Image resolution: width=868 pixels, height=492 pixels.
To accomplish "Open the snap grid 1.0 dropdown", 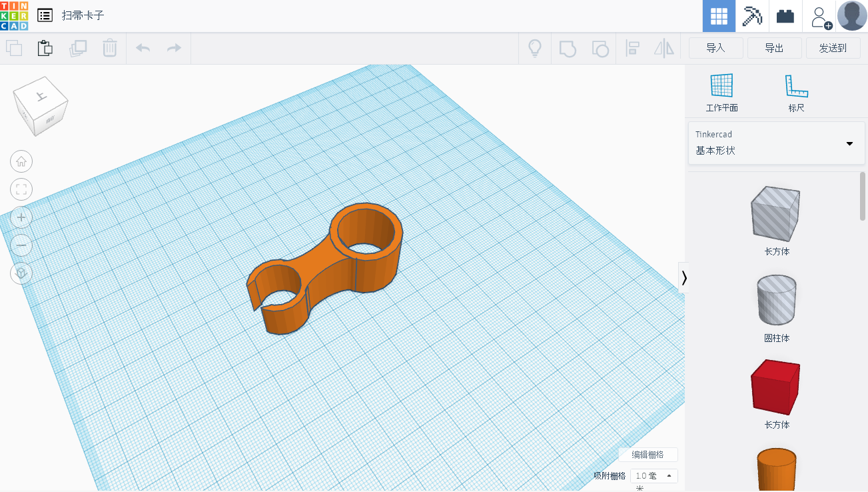I will click(x=653, y=476).
